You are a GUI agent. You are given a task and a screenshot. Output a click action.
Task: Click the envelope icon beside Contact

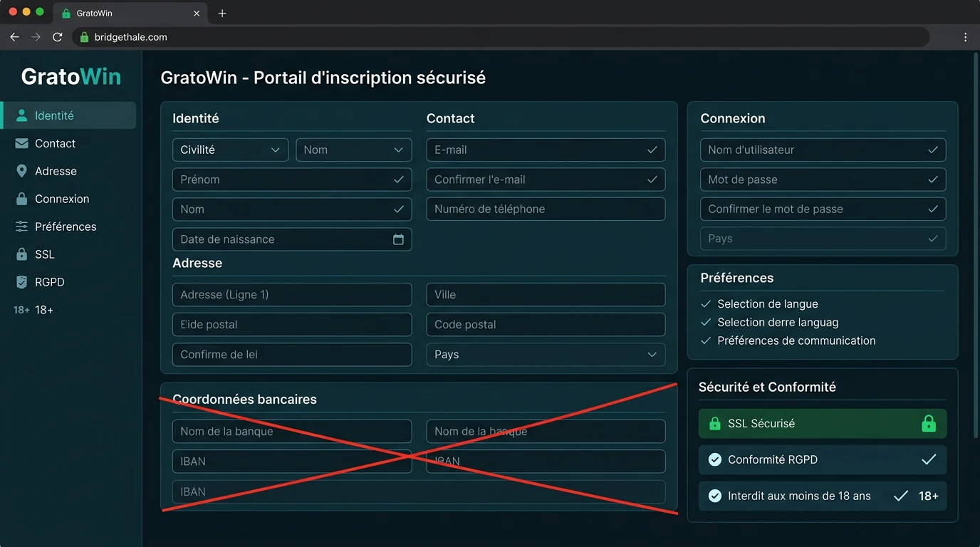[21, 143]
